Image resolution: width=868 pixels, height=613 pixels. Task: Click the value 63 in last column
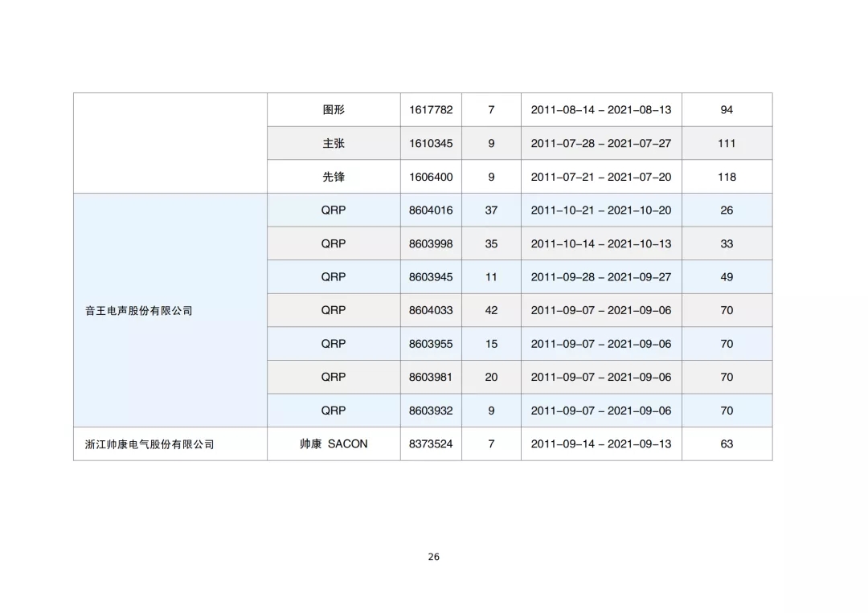click(727, 443)
